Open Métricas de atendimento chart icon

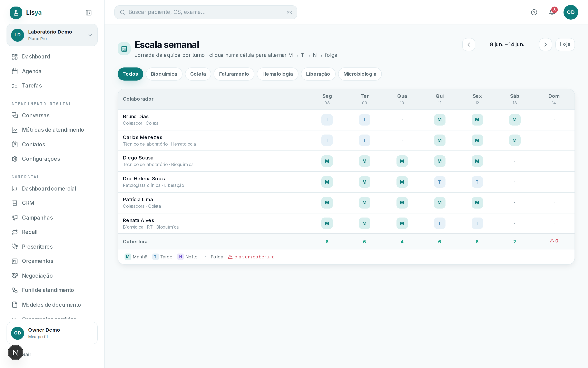pyautogui.click(x=14, y=130)
